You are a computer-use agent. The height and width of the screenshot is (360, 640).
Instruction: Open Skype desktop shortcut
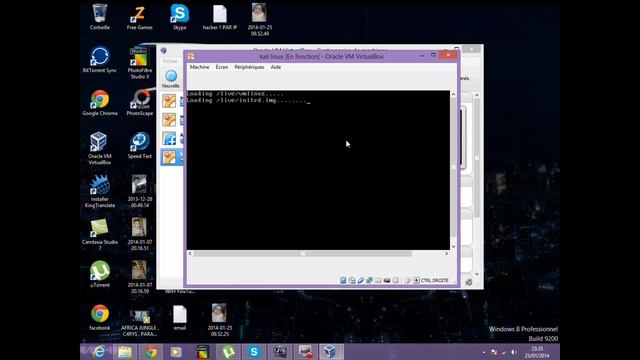[x=180, y=17]
